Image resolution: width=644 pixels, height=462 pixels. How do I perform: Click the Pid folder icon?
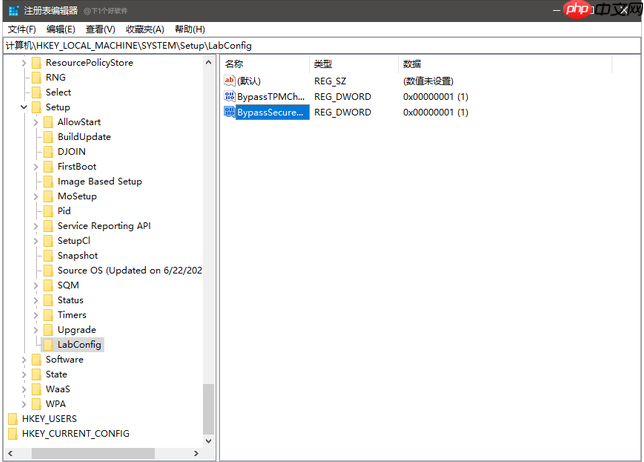48,211
